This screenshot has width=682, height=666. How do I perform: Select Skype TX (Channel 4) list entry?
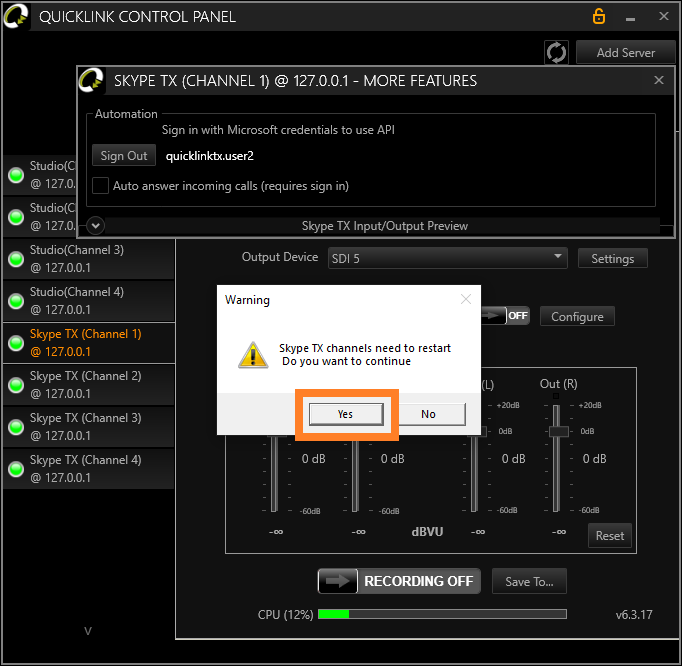coord(89,469)
